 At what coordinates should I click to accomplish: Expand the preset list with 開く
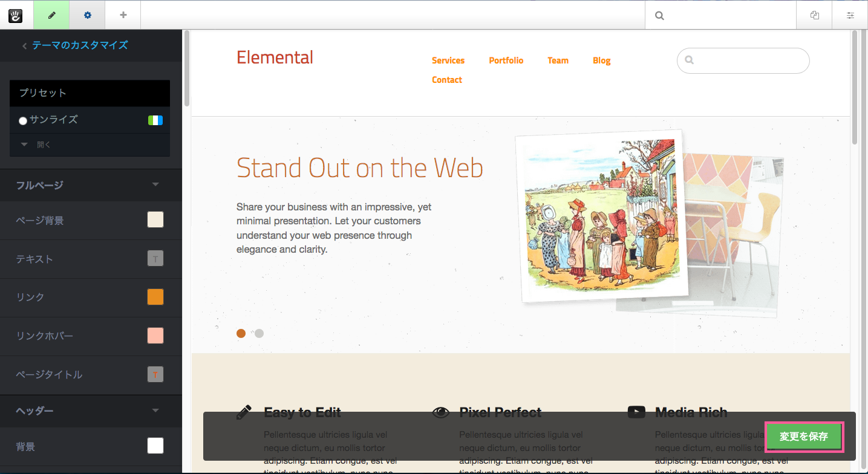[x=38, y=145]
